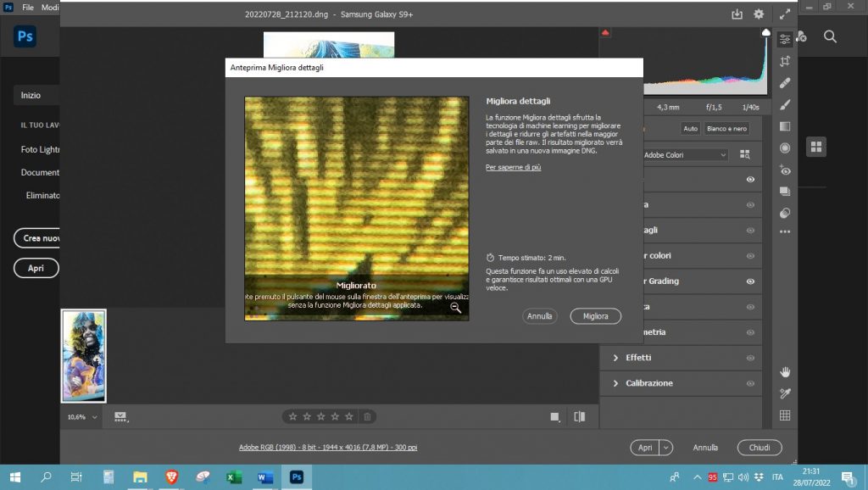This screenshot has height=490, width=868.
Task: Select the Adjustment Brush tool
Action: [785, 105]
